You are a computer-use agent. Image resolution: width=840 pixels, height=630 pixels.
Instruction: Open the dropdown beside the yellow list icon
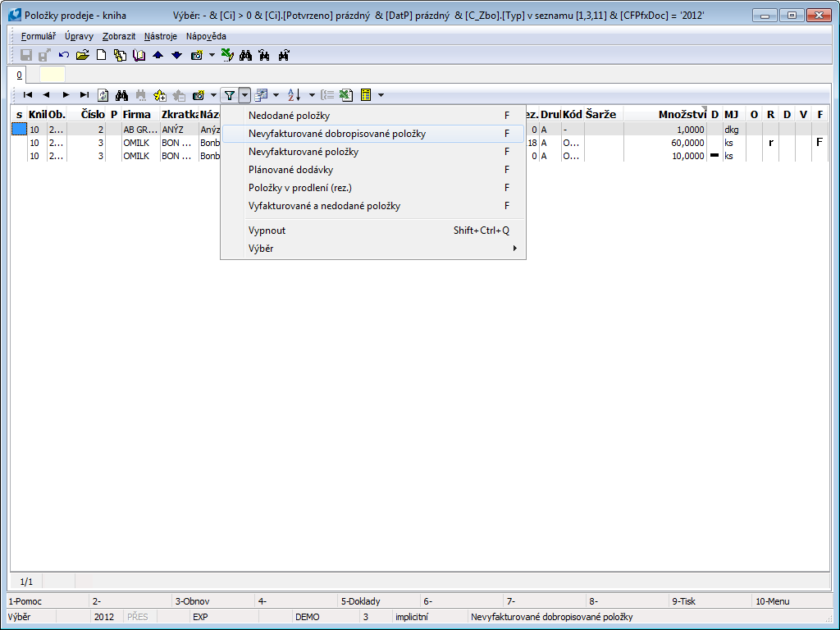coord(381,95)
